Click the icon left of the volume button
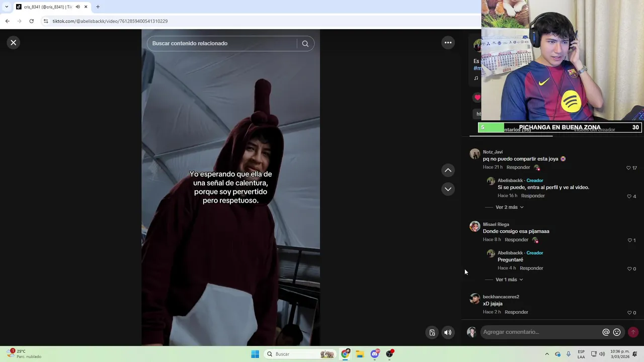 point(432,332)
